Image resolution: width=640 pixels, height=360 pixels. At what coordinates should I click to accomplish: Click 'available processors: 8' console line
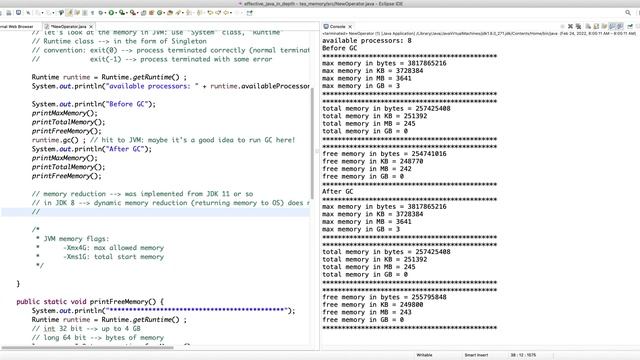[367, 40]
